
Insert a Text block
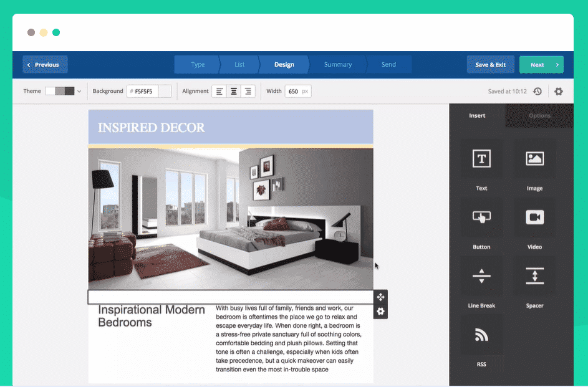[x=481, y=159]
